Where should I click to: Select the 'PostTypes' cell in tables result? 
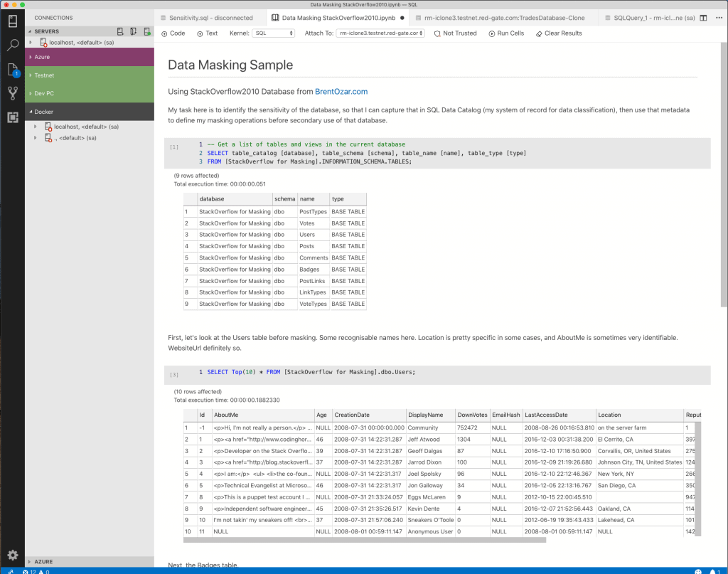click(x=314, y=212)
